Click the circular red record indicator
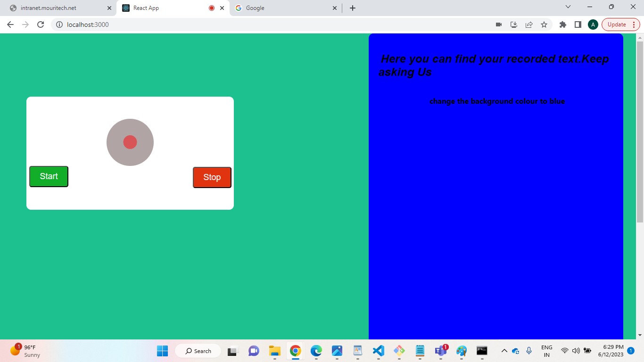Image resolution: width=644 pixels, height=362 pixels. click(130, 142)
